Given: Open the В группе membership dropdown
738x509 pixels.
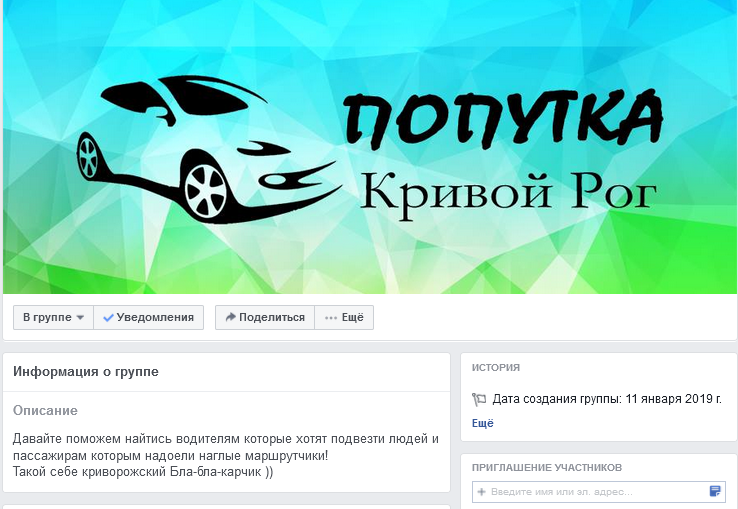Looking at the screenshot, I should pos(53,317).
